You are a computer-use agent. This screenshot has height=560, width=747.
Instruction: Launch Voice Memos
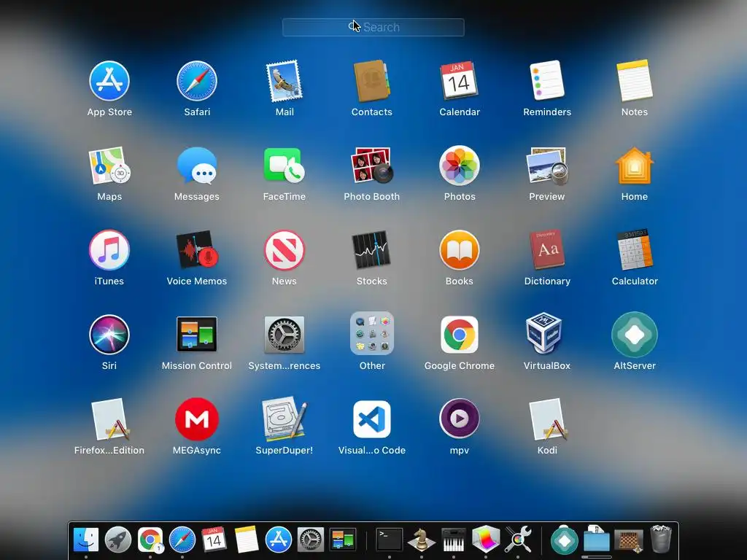pos(197,250)
